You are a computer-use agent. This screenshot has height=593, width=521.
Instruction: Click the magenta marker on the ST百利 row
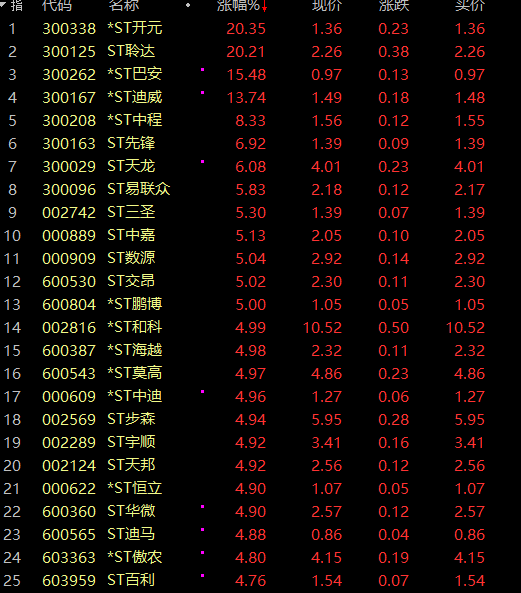(203, 576)
